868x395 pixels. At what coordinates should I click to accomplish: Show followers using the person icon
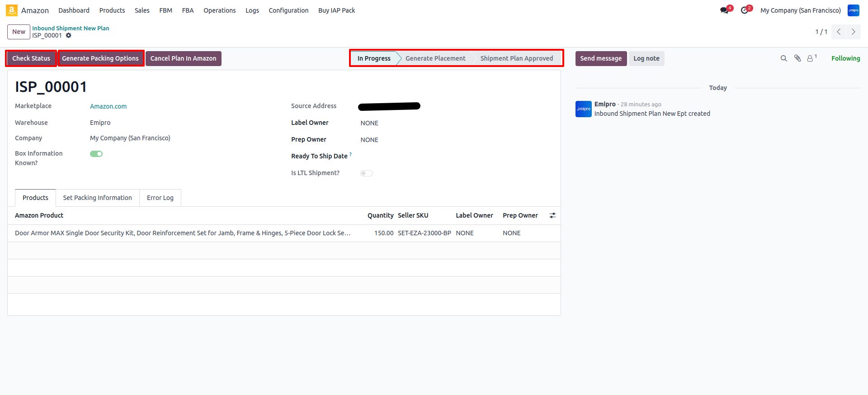pos(811,58)
